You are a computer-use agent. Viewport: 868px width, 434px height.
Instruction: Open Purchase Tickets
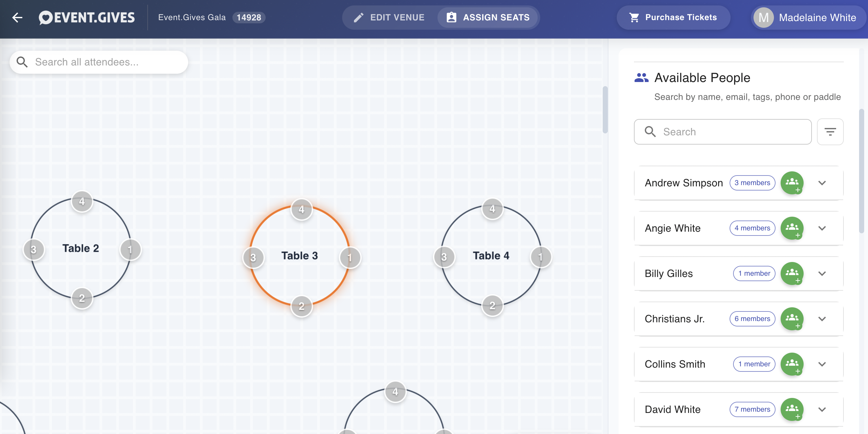(x=673, y=18)
